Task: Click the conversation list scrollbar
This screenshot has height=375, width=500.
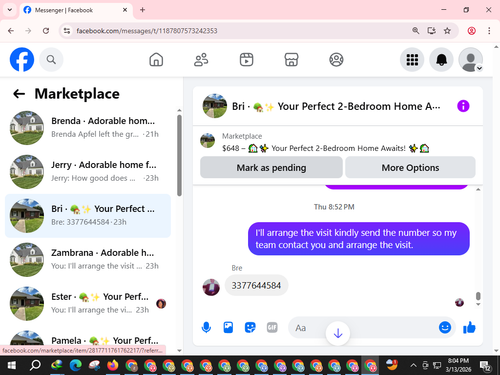Action: click(x=179, y=156)
